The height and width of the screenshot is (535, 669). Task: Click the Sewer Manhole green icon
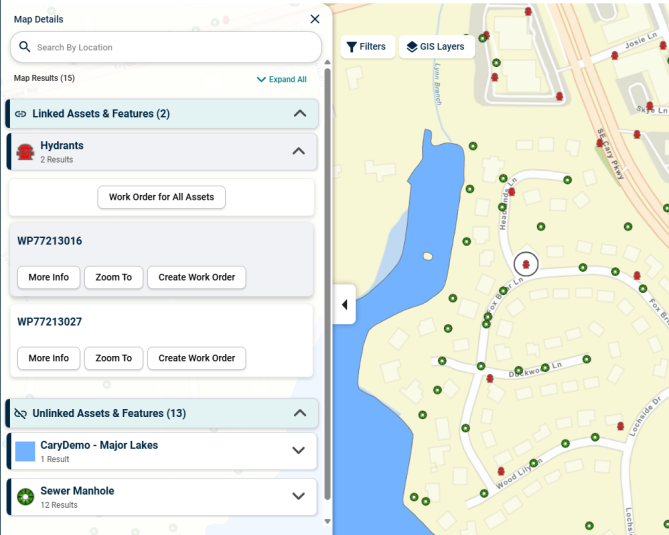(x=25, y=496)
